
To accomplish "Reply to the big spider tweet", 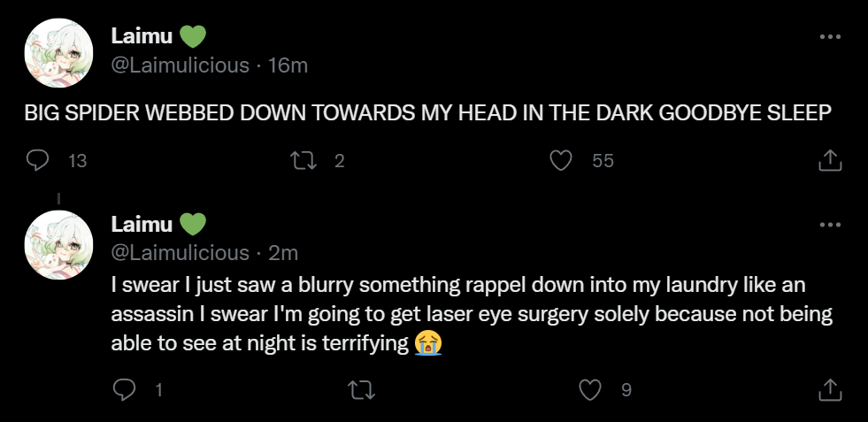I will pyautogui.click(x=37, y=160).
